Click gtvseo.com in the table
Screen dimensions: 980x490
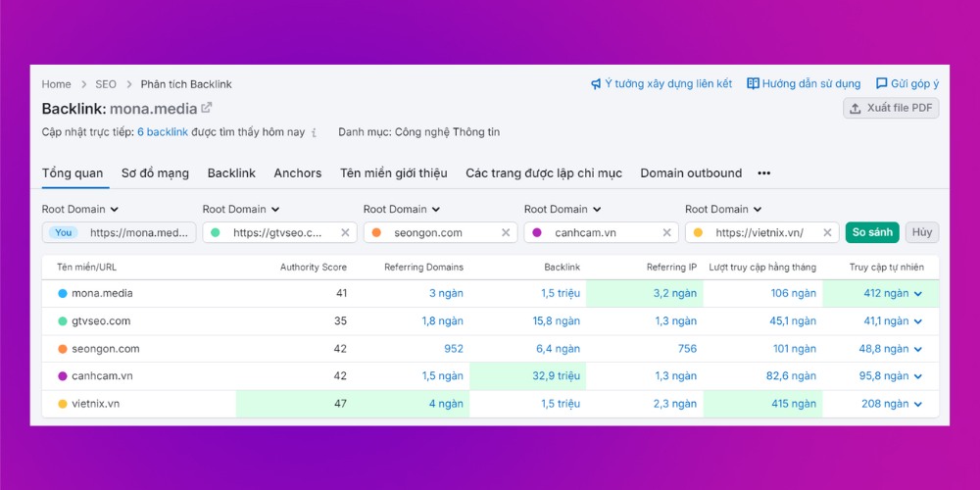(101, 321)
